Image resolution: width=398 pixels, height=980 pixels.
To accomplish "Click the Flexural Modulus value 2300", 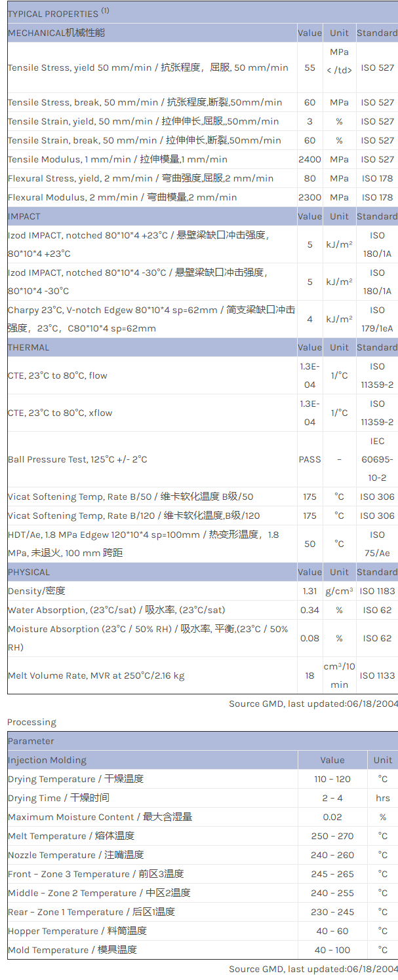I will pyautogui.click(x=309, y=197).
